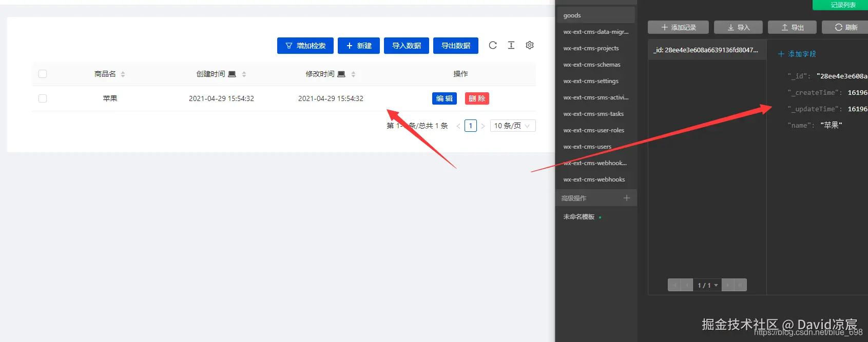Screen dimensions: 868x342
Task: Sort by 修改时间 column arrows
Action: tap(353, 74)
